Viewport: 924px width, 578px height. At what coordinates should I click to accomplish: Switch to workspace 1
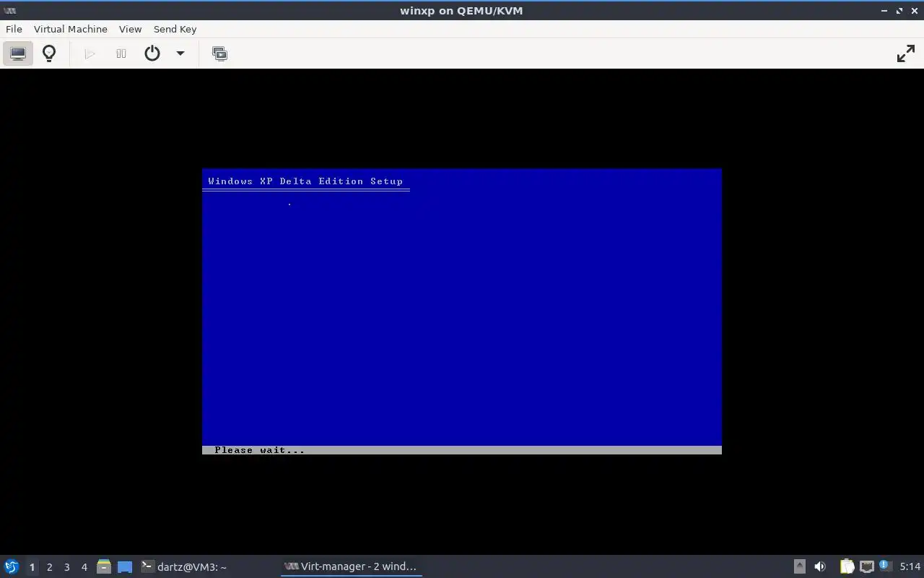click(x=32, y=567)
